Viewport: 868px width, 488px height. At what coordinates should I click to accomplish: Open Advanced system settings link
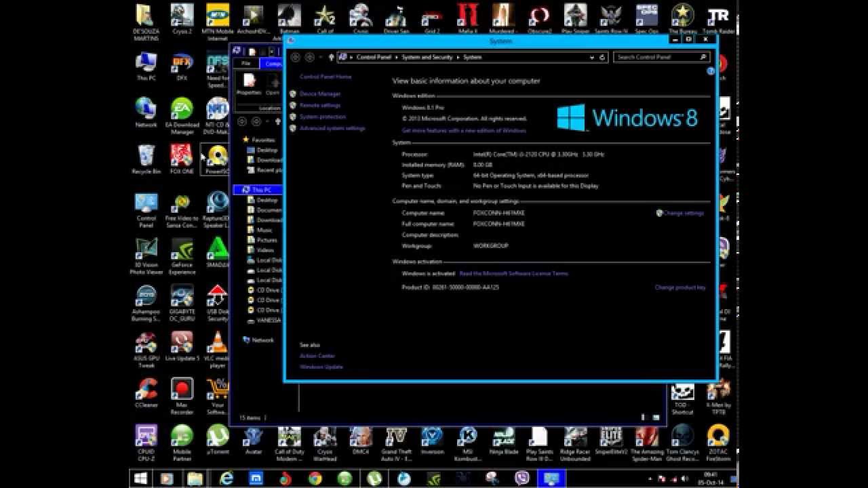[332, 128]
